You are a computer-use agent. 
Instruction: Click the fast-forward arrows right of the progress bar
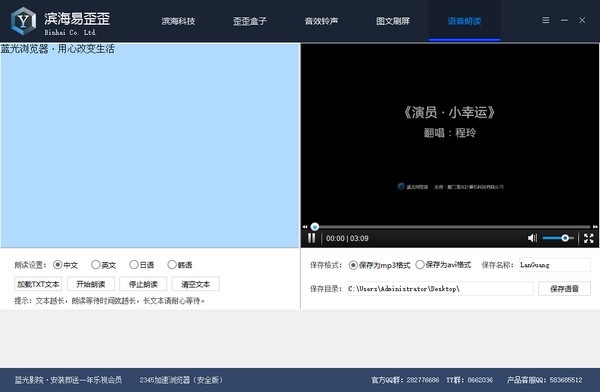click(x=595, y=227)
